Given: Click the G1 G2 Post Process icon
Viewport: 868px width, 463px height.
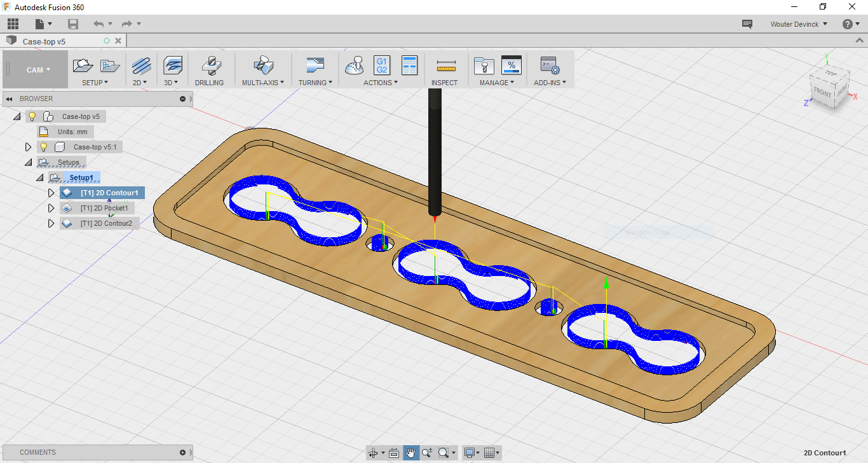Looking at the screenshot, I should 382,65.
